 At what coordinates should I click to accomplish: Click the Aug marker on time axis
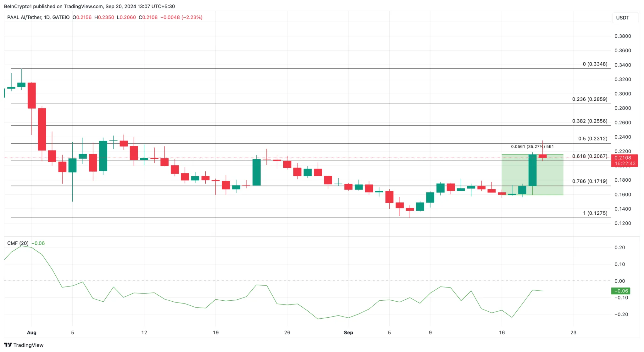click(x=32, y=332)
